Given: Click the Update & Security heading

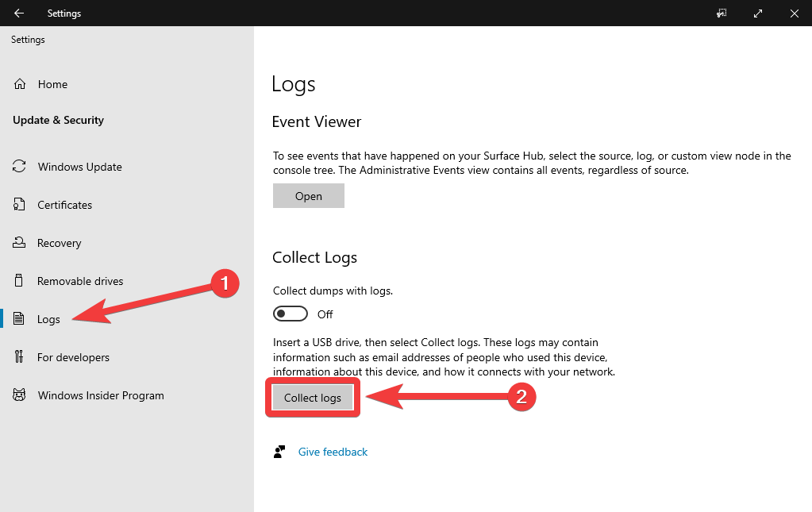Looking at the screenshot, I should (x=58, y=120).
